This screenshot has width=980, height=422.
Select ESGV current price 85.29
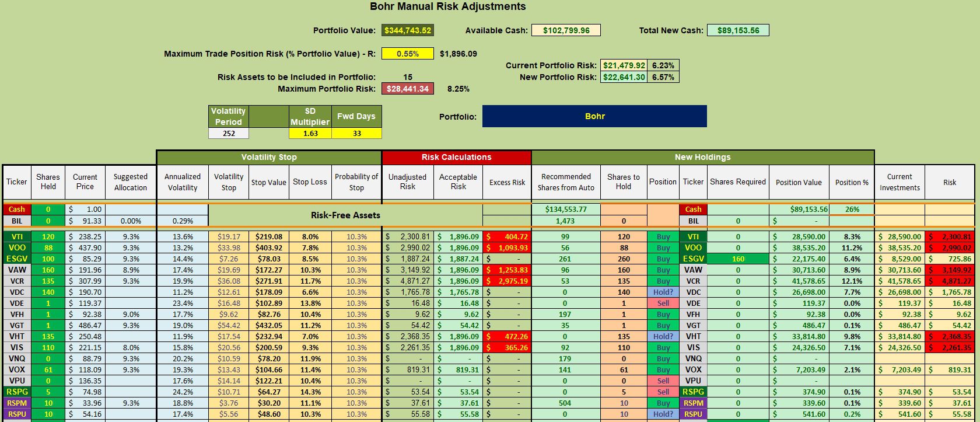[x=85, y=259]
